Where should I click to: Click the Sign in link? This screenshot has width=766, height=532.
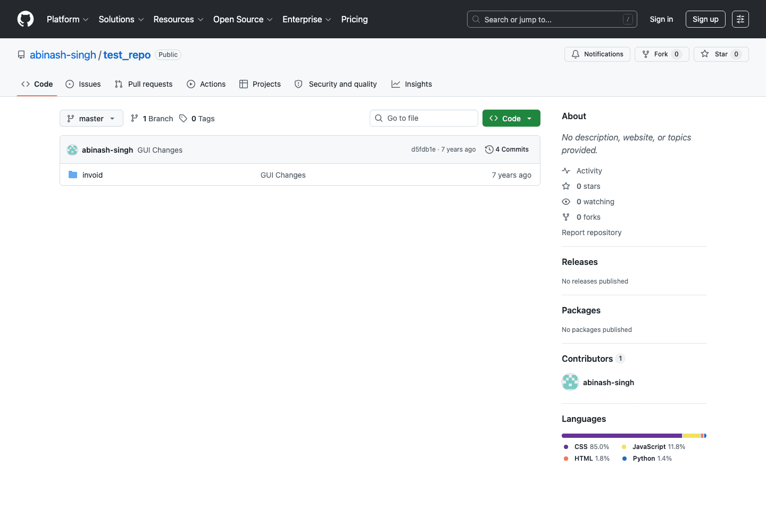(661, 19)
